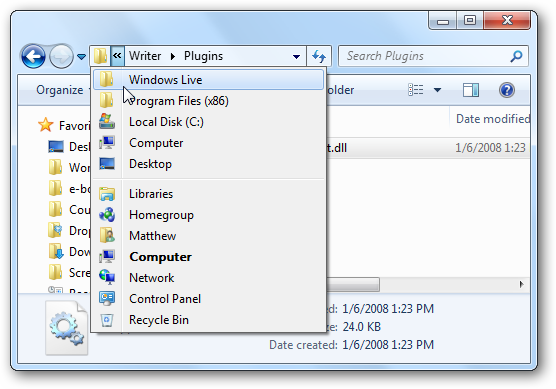
Task: Toggle the preview pane button
Action: [471, 90]
